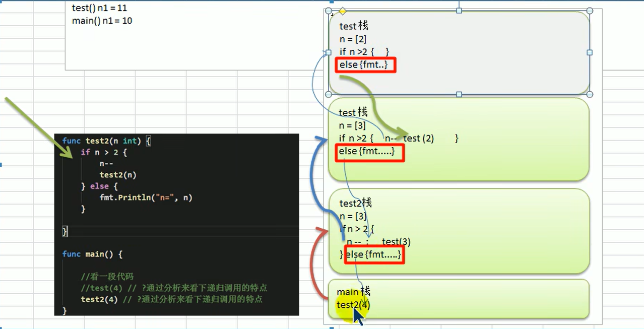The height and width of the screenshot is (329, 644).
Task: Select the bottom-right corner handle of selected shape
Action: [x=590, y=94]
